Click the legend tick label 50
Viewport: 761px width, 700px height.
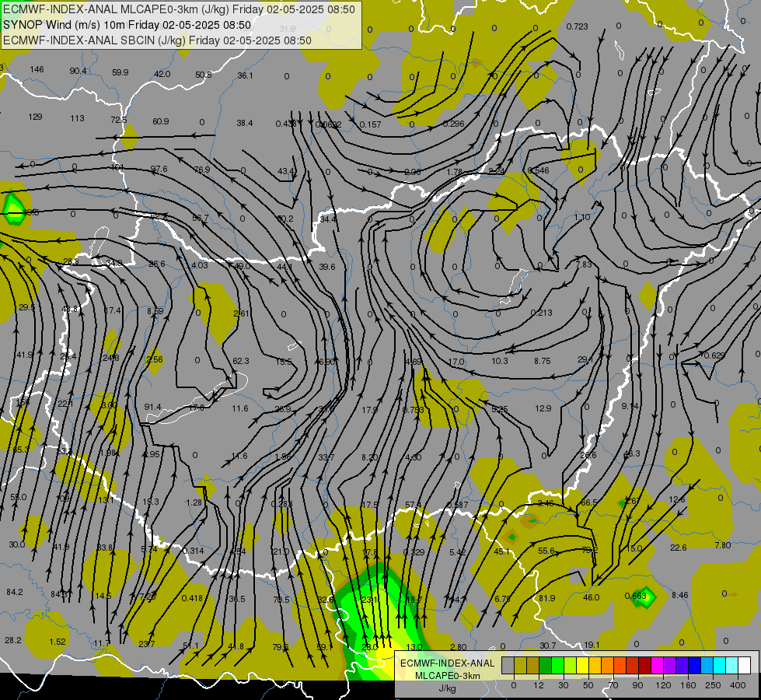click(x=588, y=685)
